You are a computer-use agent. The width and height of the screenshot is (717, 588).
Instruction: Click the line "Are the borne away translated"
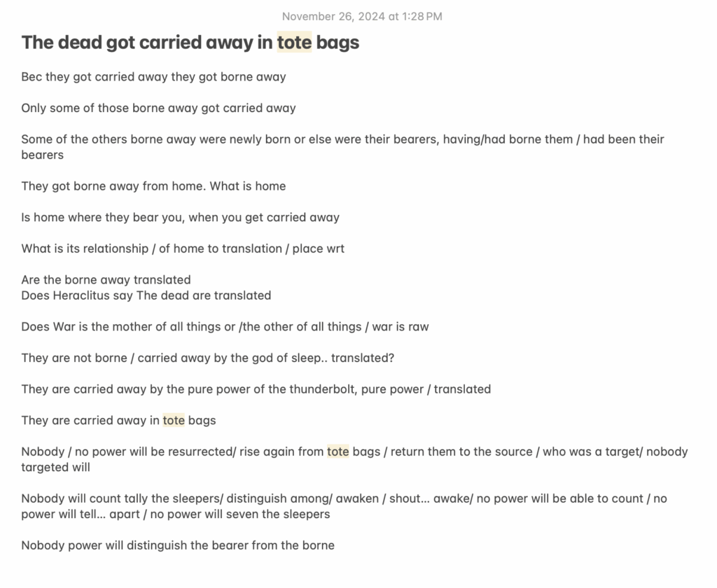(106, 280)
